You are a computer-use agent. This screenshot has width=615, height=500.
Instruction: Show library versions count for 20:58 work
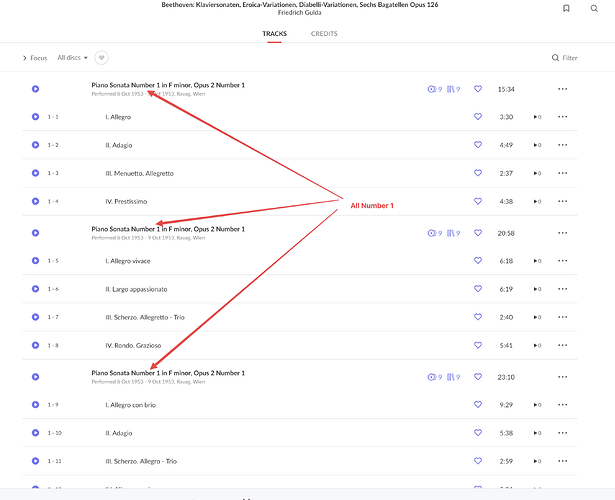click(453, 233)
